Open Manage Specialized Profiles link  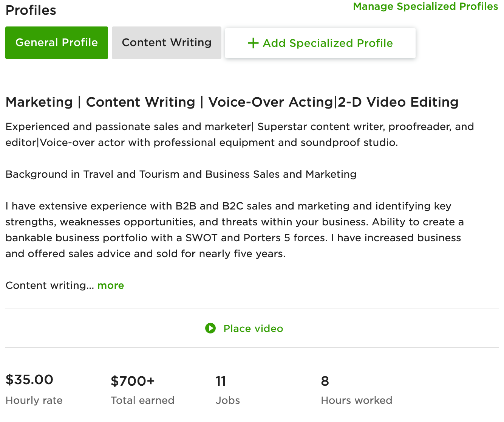[425, 6]
